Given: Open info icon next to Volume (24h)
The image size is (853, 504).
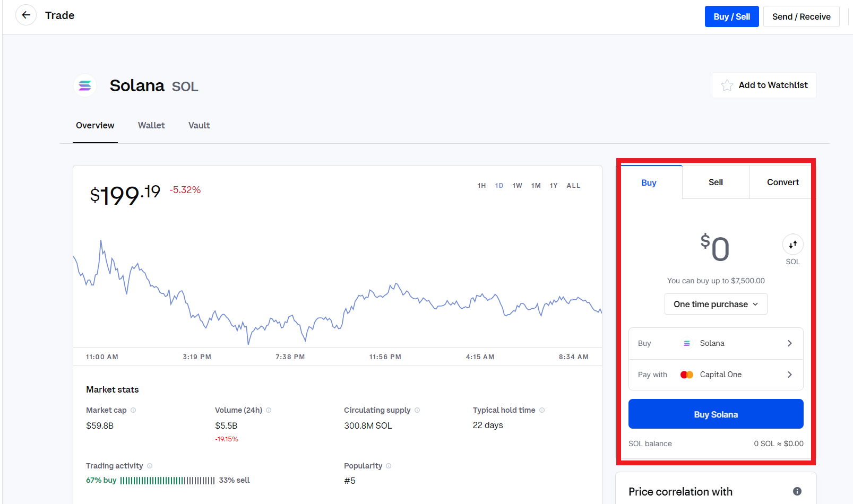Looking at the screenshot, I should coord(269,410).
